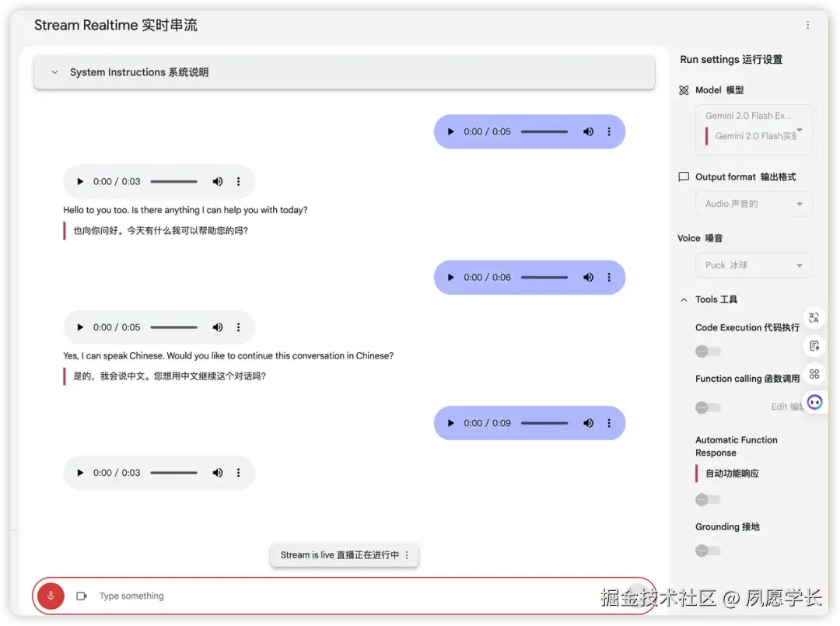This screenshot has height=626, width=840.
Task: Open the three-dot menu in top right corner
Action: 808,25
